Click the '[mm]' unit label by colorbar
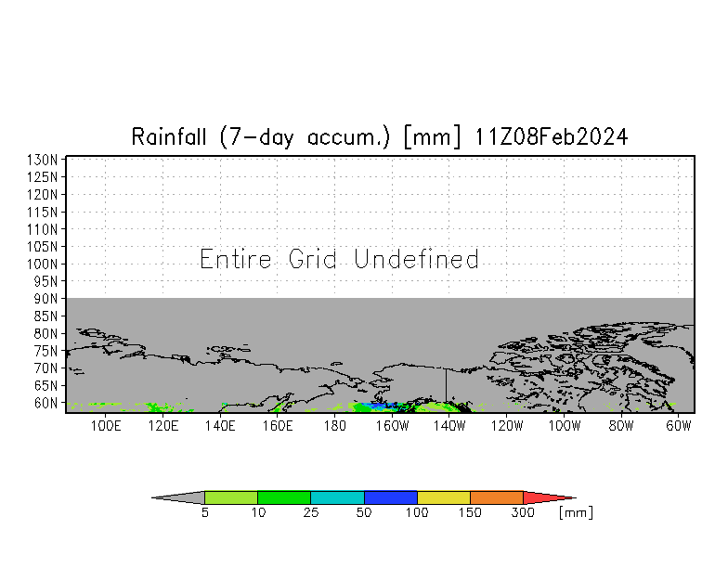Screen dimensions: 728x568 coord(576,512)
